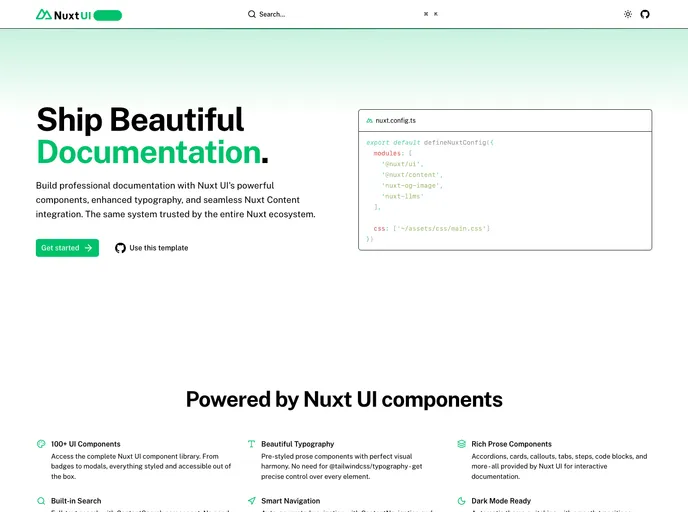This screenshot has width=688, height=512.
Task: Click the '@nuxt/ui' line in the code
Action: tap(402, 164)
